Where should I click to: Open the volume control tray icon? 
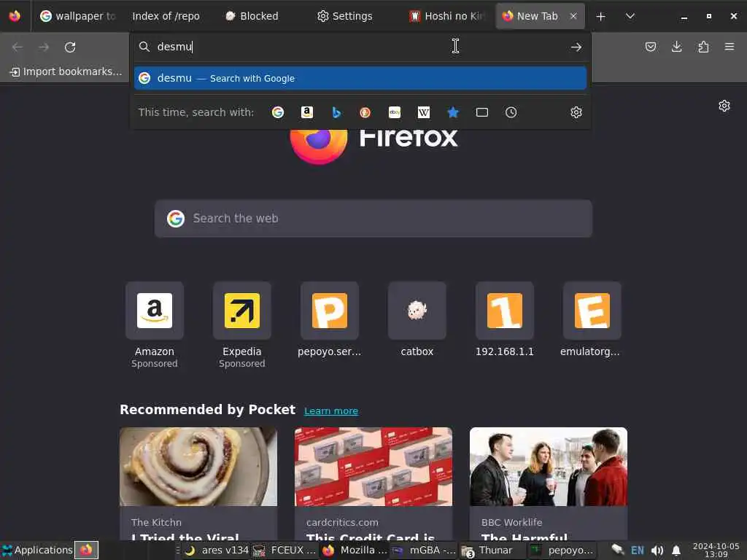(x=657, y=551)
